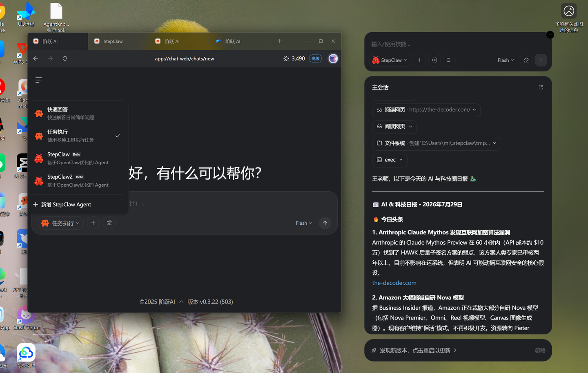This screenshot has height=373, width=588.
Task: Click the app://chat-web/chats/new address bar
Action: (184, 58)
